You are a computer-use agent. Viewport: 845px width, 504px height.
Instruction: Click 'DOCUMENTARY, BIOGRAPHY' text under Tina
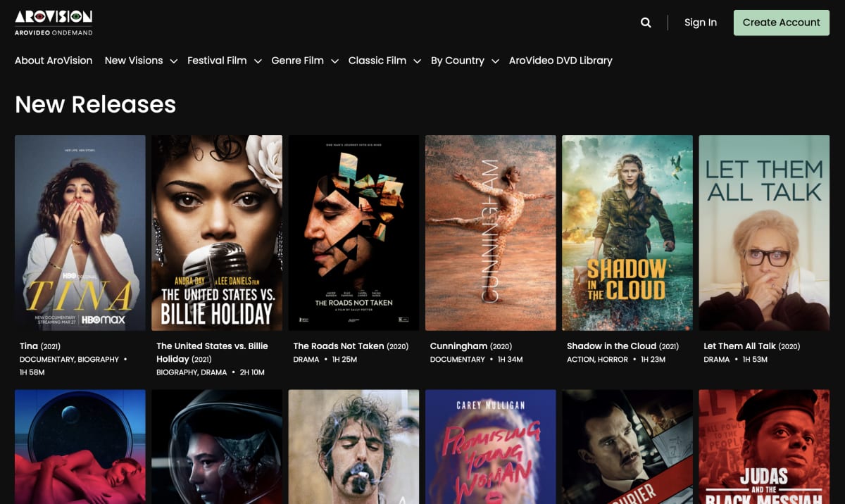tap(70, 360)
